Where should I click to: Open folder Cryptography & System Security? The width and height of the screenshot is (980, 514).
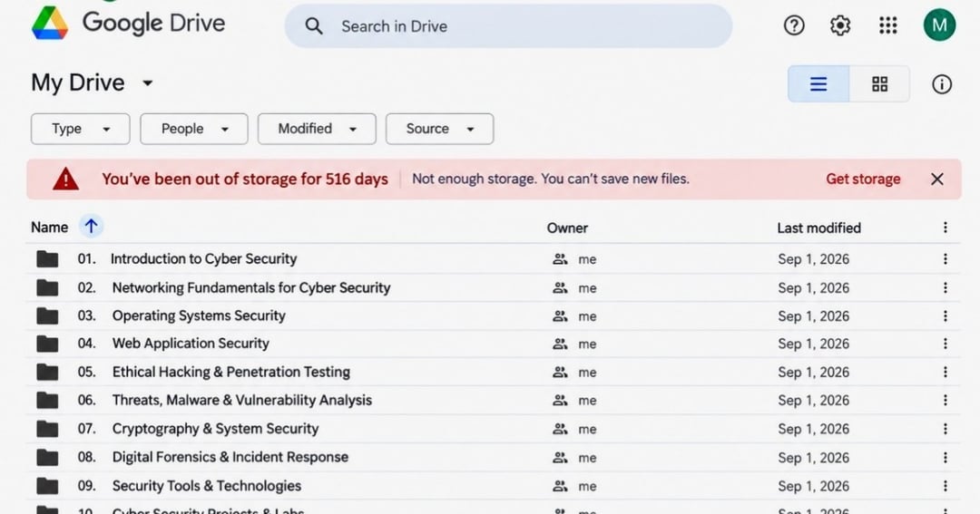click(x=216, y=429)
